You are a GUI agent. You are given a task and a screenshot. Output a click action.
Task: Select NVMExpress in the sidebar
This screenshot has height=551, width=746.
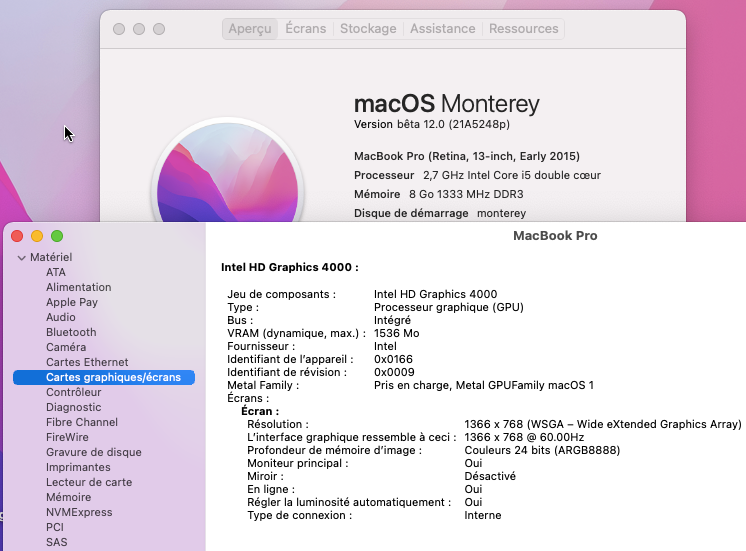79,512
